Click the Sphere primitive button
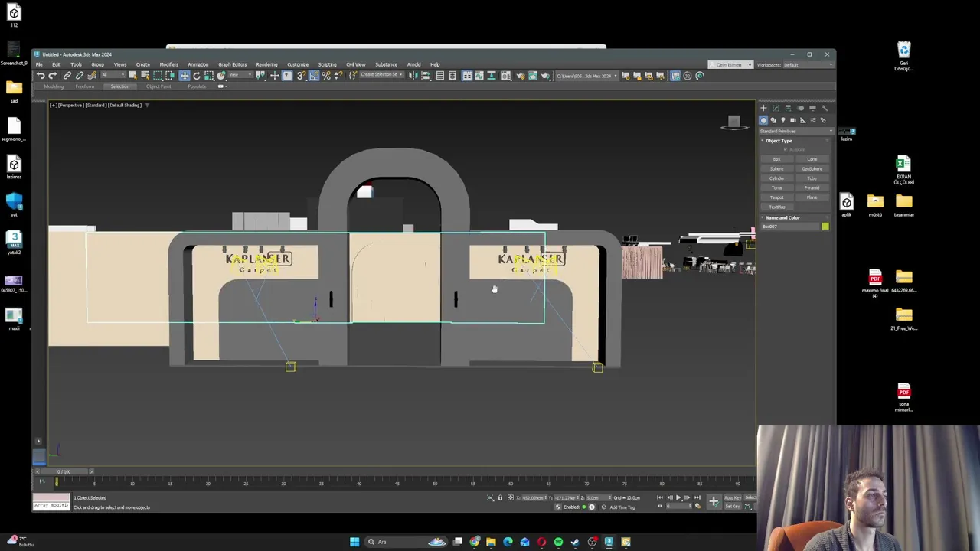The height and width of the screenshot is (551, 980). tap(776, 168)
